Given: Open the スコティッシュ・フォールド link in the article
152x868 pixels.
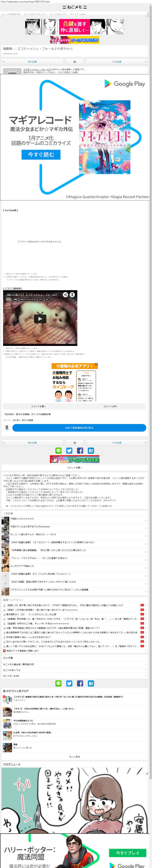Looking at the screenshot, I should pyautogui.click(x=37, y=69).
